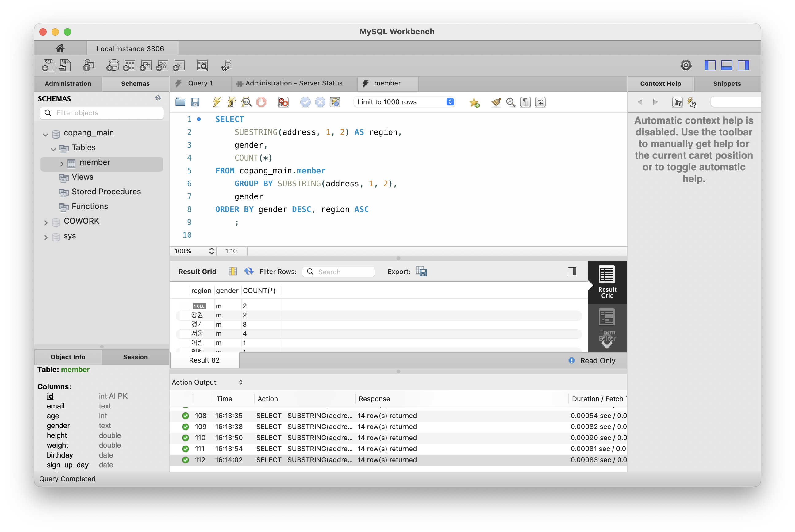Add query to favorites star icon

click(x=474, y=102)
